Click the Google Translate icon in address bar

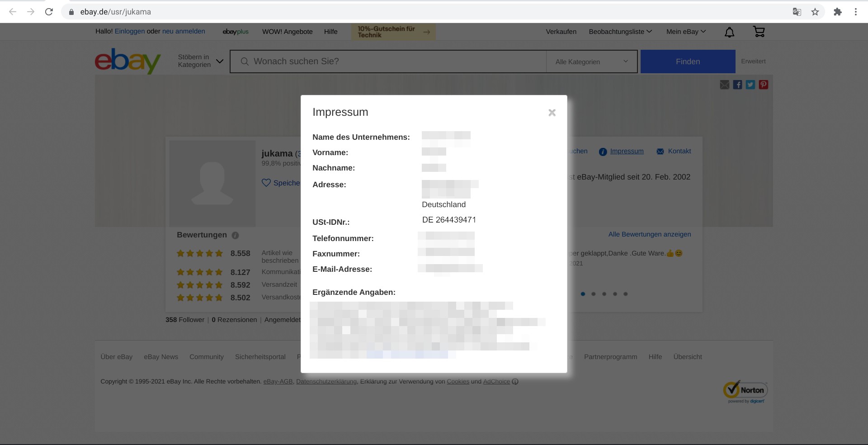click(797, 12)
